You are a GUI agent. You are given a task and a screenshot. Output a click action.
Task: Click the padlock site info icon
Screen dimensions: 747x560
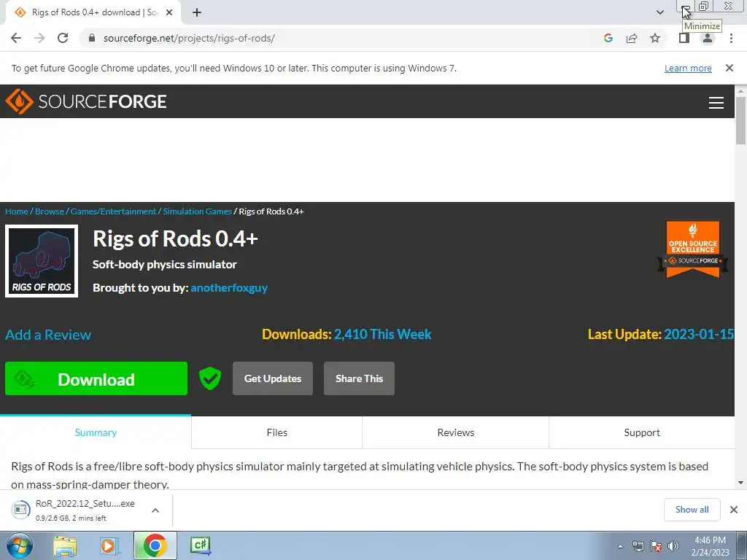click(x=92, y=38)
